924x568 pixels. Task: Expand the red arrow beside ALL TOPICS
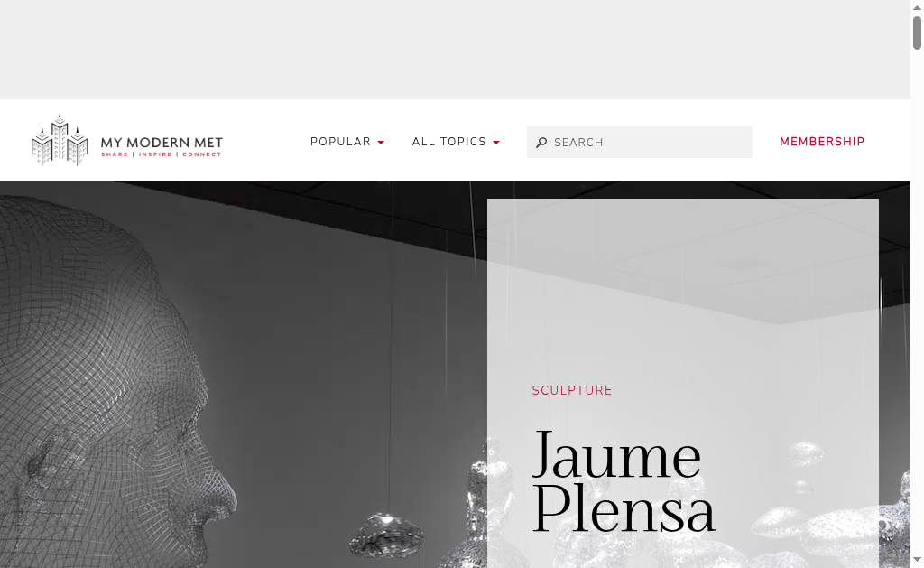(x=496, y=143)
